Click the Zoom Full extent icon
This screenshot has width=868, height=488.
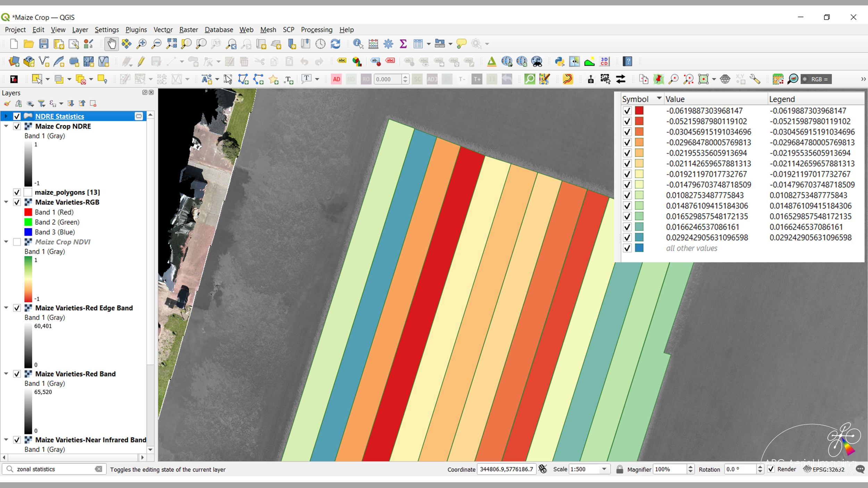(172, 44)
